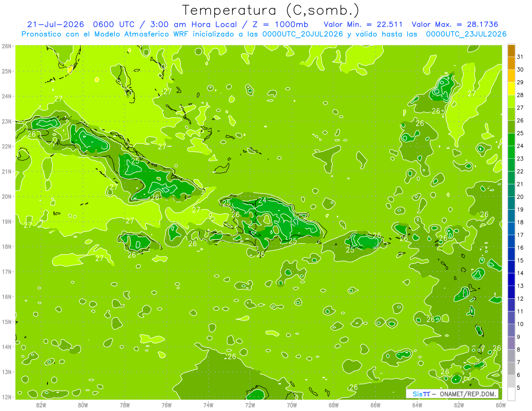Image resolution: width=532 pixels, height=411 pixels.
Task: Click the 13N latitude axis label
Action: [7, 372]
